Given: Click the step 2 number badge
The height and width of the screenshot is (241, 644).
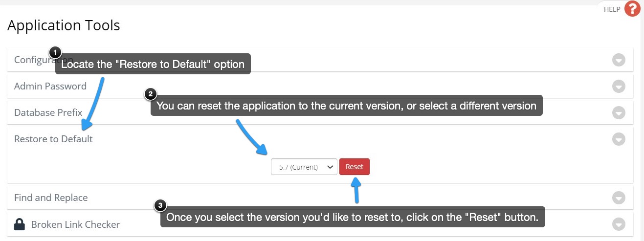Looking at the screenshot, I should [x=151, y=94].
